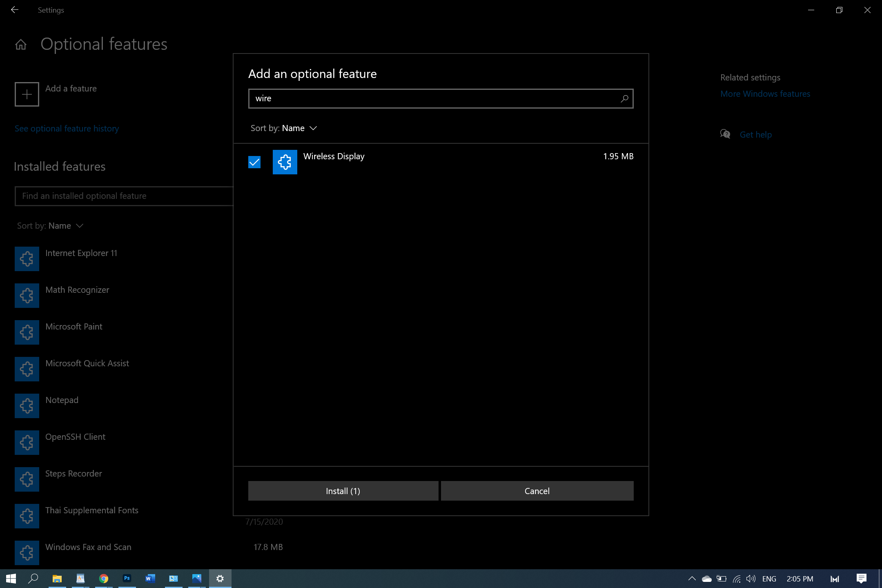Open the Action Center notification icon
Screen dimensions: 882x588
(x=862, y=579)
